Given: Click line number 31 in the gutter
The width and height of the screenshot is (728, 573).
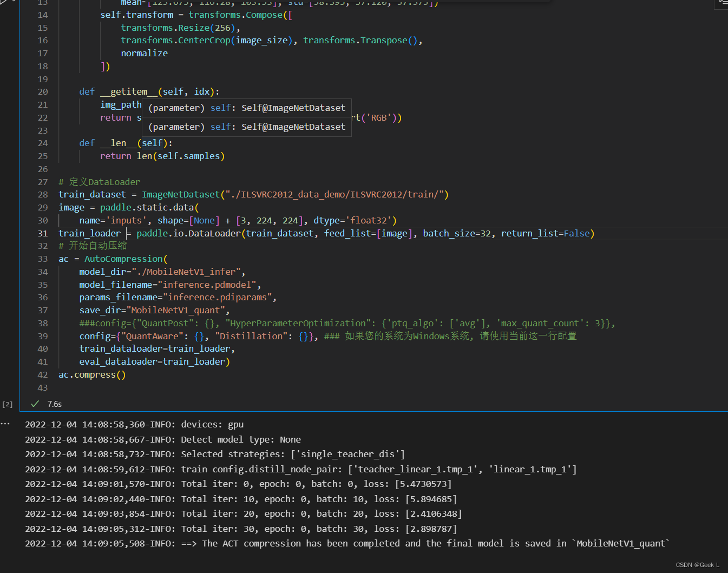Looking at the screenshot, I should click(43, 233).
